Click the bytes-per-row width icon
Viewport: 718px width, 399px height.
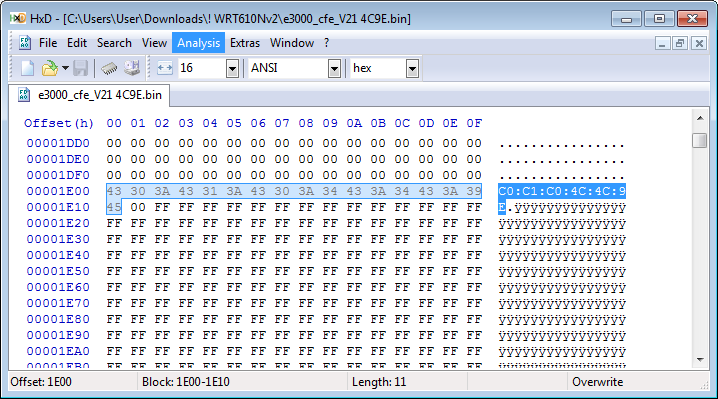point(165,68)
